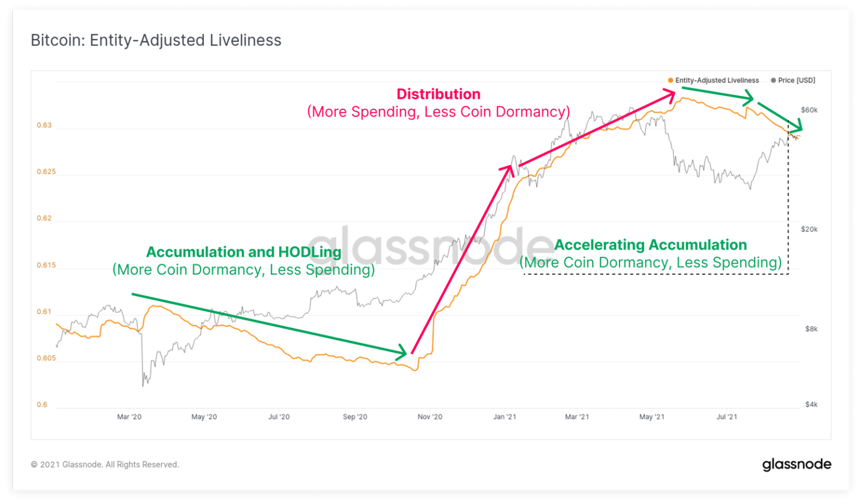
Task: Click the final green arrowhead near $60k
Action: 795,127
